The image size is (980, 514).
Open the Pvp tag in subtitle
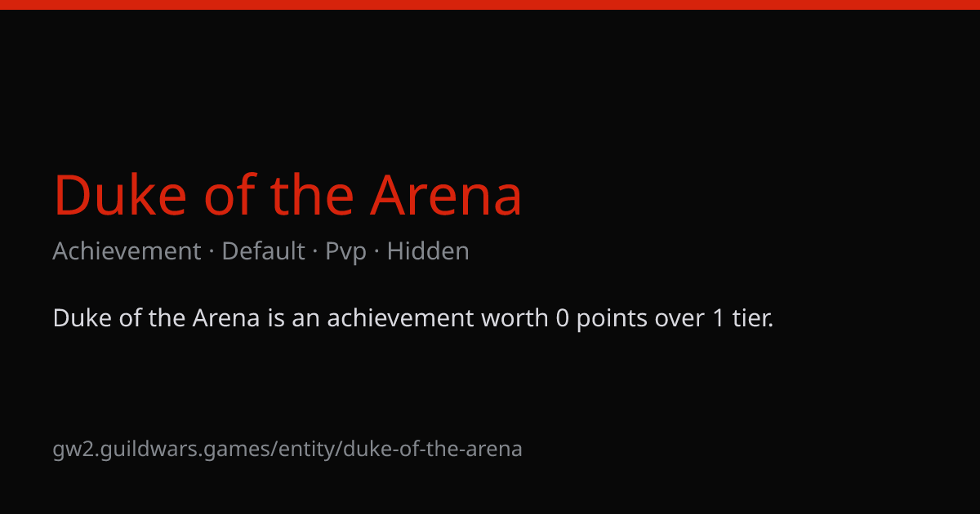tap(345, 252)
